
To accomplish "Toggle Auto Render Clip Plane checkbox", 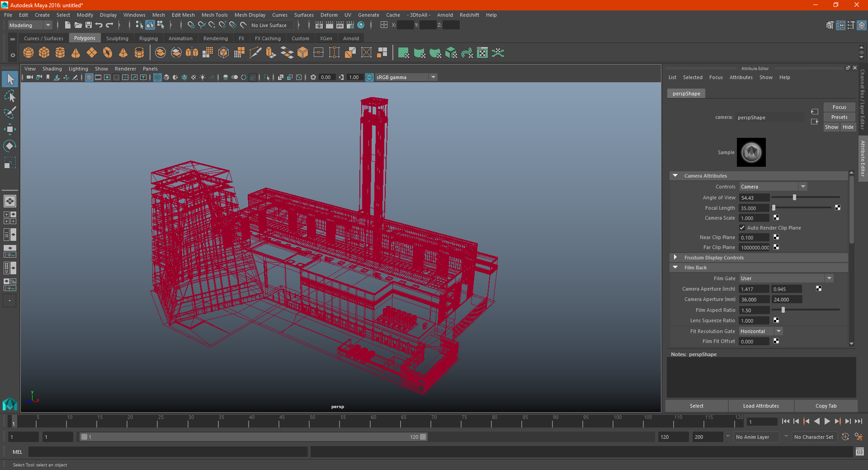I will (x=742, y=228).
